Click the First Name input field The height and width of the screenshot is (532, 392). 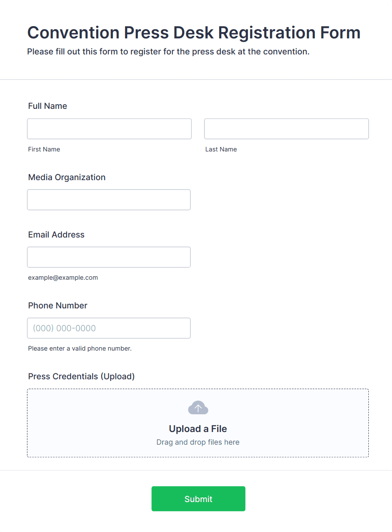[x=109, y=129]
